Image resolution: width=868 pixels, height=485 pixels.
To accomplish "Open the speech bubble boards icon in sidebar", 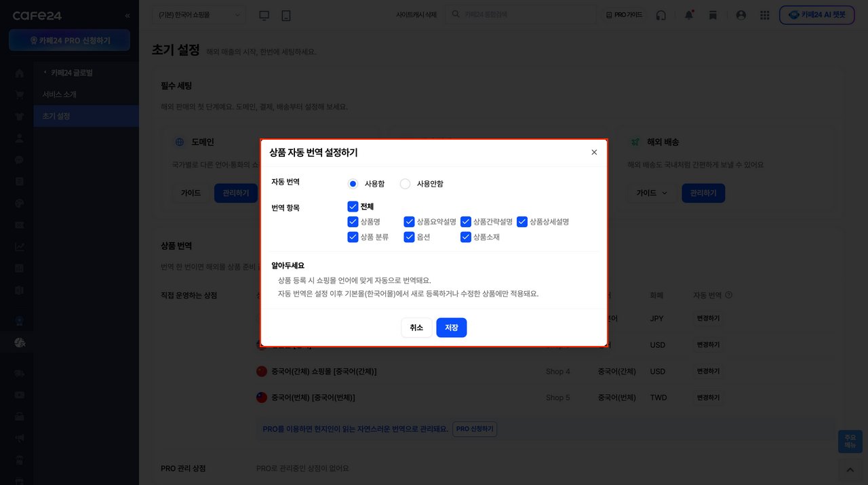I will click(x=20, y=160).
